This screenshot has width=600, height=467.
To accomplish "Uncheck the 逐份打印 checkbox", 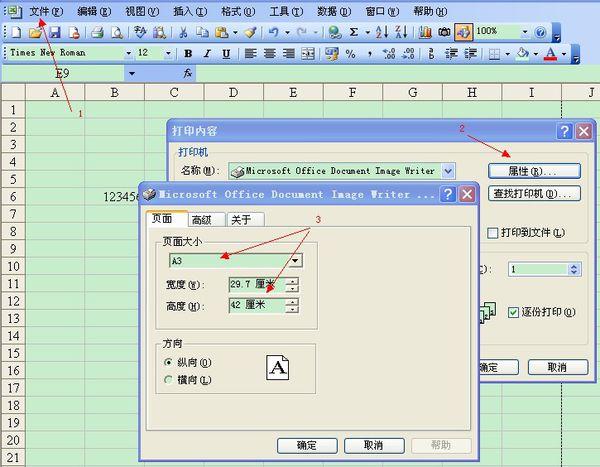I will point(513,312).
